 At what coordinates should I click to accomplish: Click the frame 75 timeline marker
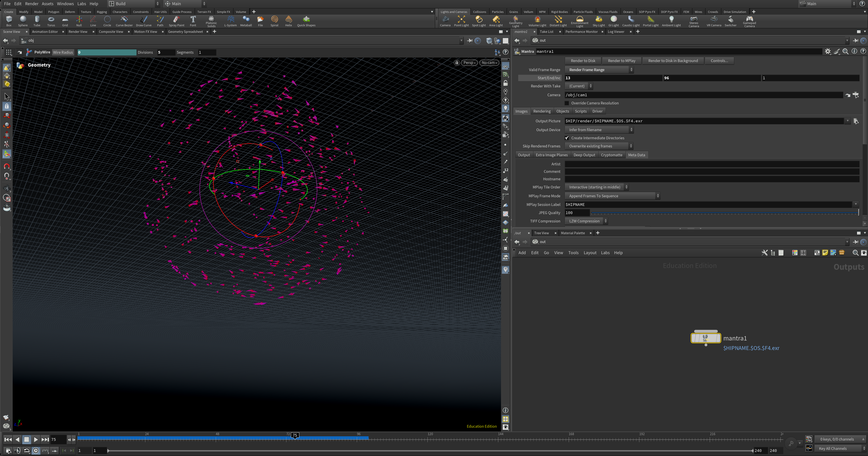[x=295, y=435]
